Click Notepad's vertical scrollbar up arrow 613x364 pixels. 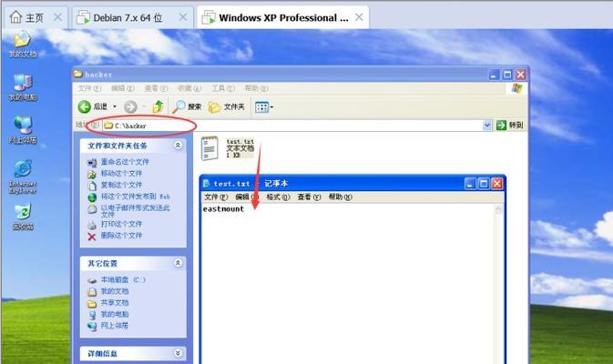(x=498, y=210)
